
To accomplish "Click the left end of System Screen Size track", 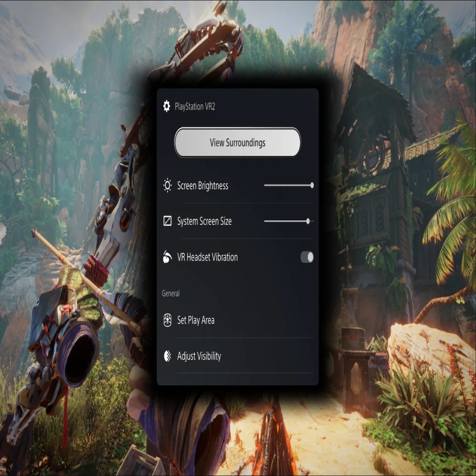I will point(266,221).
